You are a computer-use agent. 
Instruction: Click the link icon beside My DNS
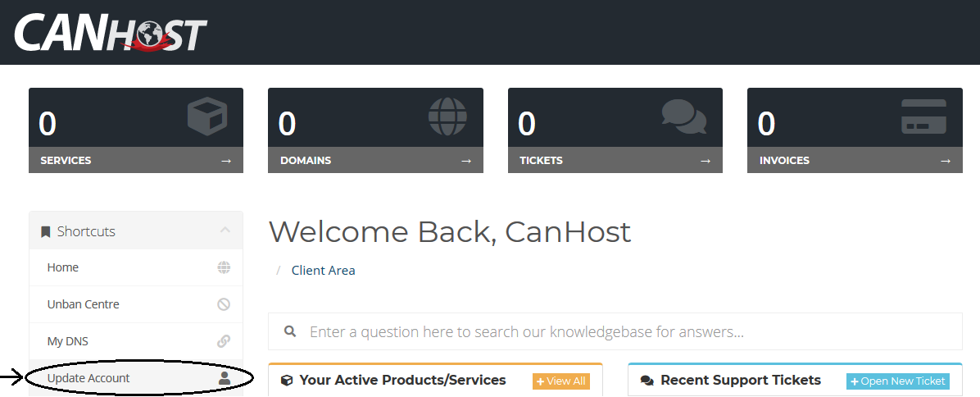coord(224,341)
